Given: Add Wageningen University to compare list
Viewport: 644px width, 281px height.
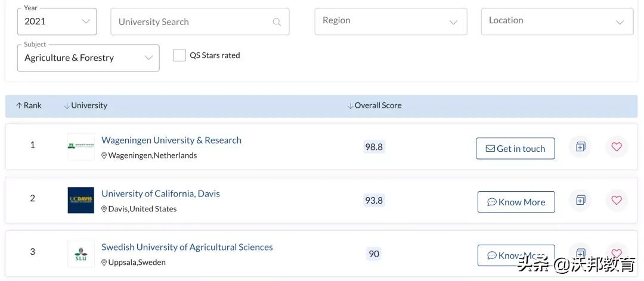Looking at the screenshot, I should [x=580, y=146].
